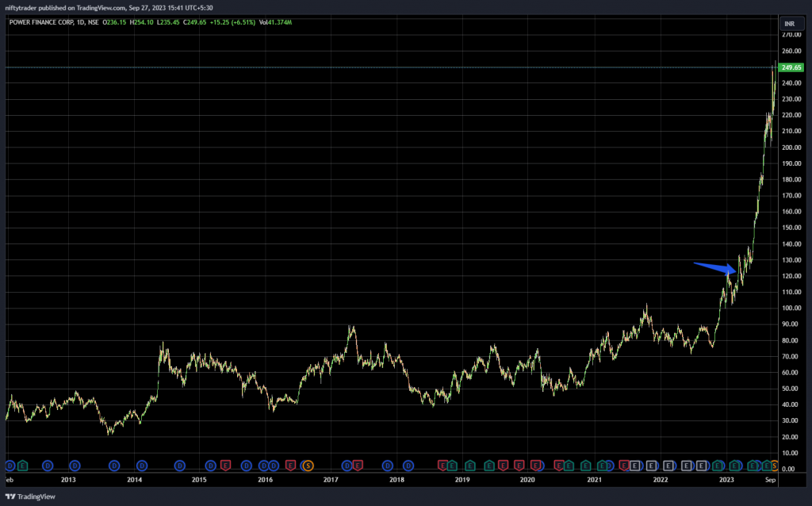Click the POWER FINANCE CORP symbol title
This screenshot has height=506, width=812.
click(x=41, y=22)
